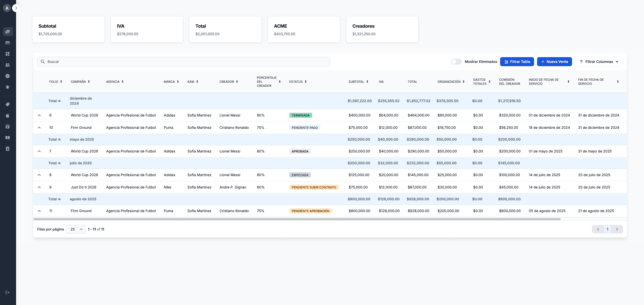Click the Nueva Venta button
This screenshot has height=305, width=644.
pos(554,62)
